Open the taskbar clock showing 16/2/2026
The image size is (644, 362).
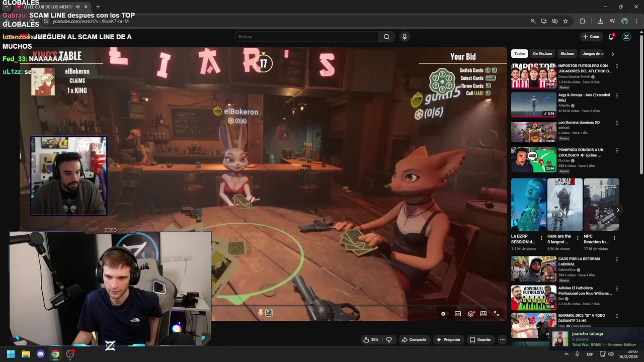628,354
